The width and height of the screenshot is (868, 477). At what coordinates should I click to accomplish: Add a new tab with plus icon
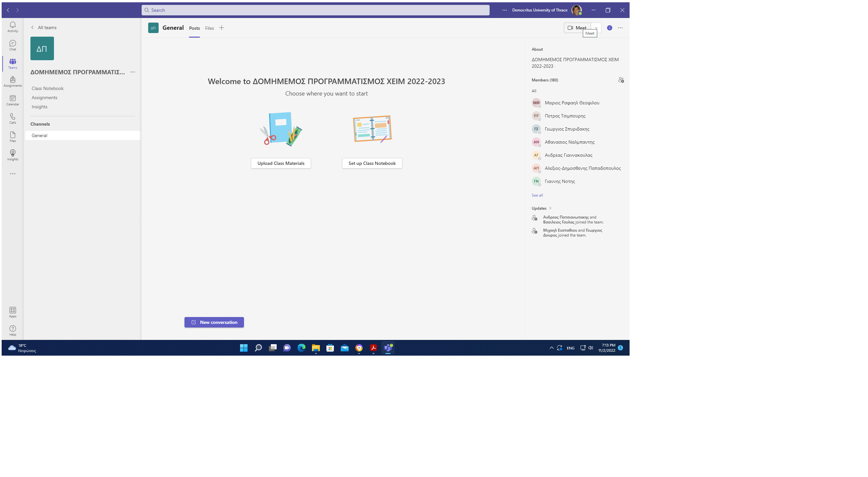coord(221,28)
